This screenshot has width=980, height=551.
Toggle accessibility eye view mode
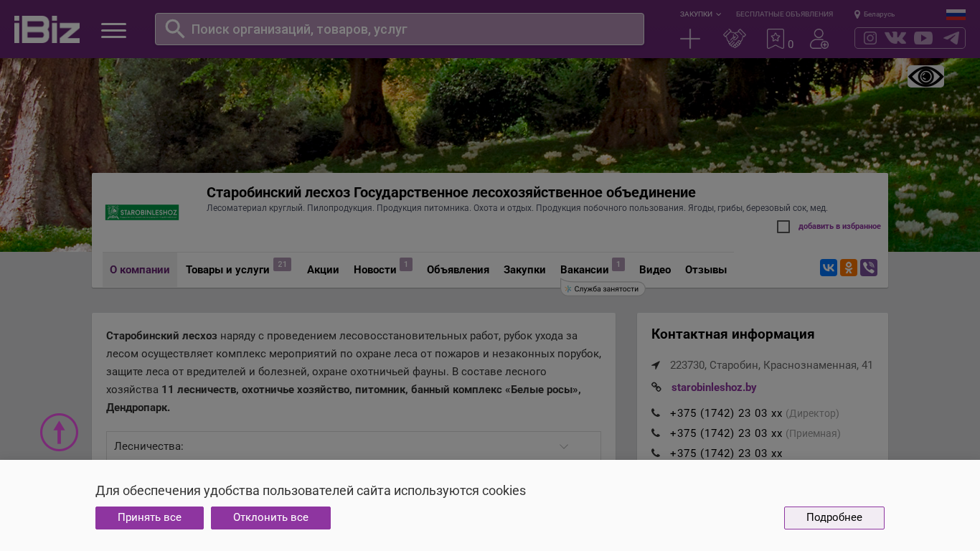click(925, 76)
